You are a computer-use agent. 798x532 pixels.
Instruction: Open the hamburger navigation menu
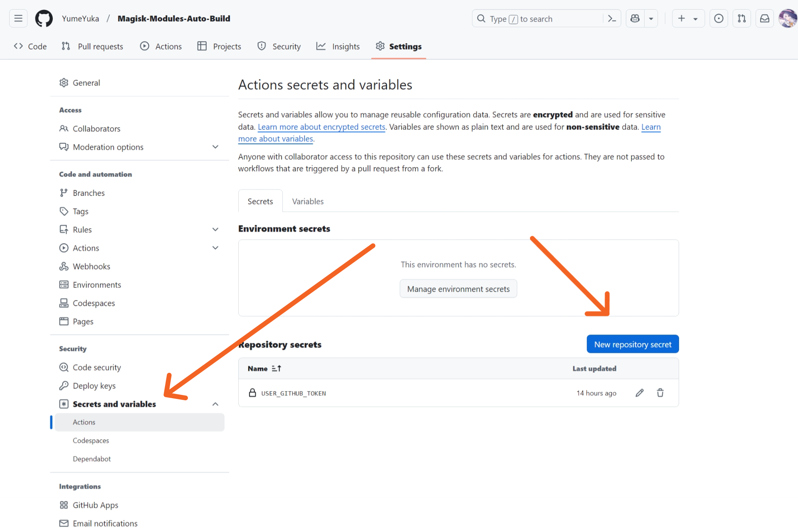18,19
